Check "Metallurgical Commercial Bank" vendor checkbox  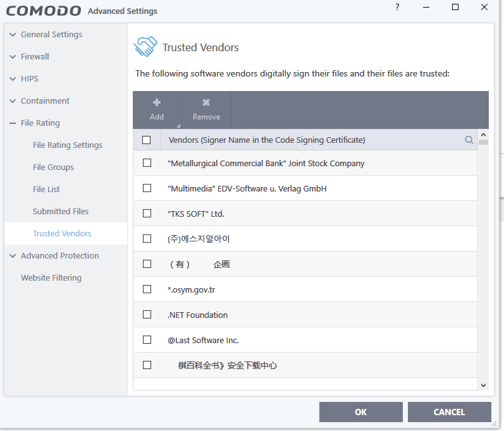(147, 163)
